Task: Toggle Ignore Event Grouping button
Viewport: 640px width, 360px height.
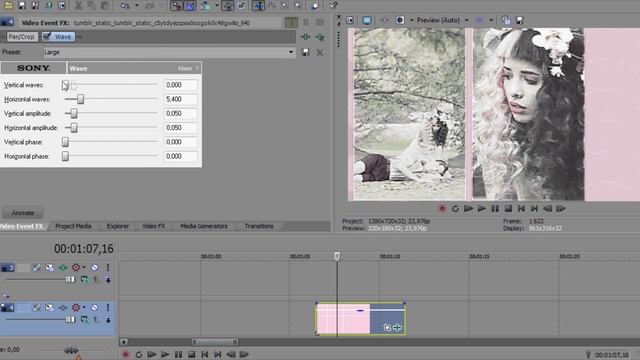Action: pos(242,5)
